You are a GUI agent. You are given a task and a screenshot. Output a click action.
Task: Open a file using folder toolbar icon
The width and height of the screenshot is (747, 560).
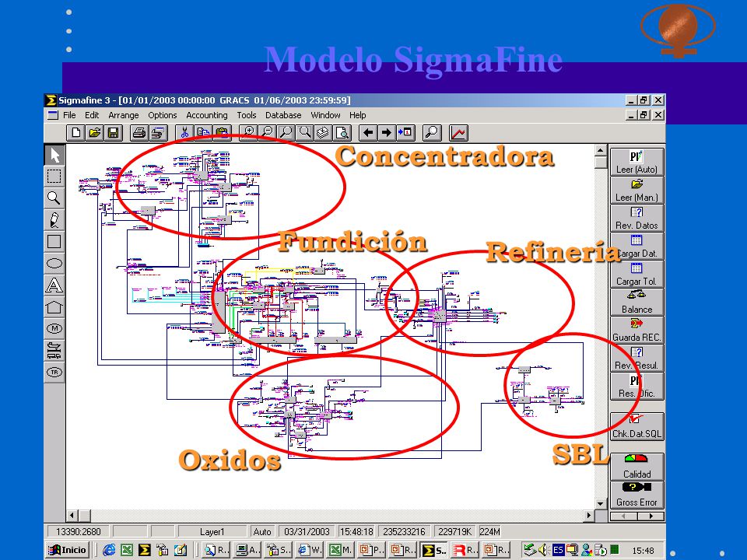coord(94,133)
